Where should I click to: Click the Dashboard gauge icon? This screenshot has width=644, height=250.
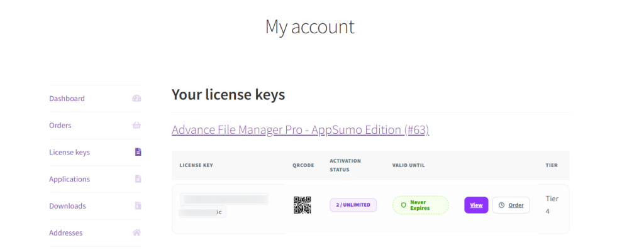coord(136,99)
